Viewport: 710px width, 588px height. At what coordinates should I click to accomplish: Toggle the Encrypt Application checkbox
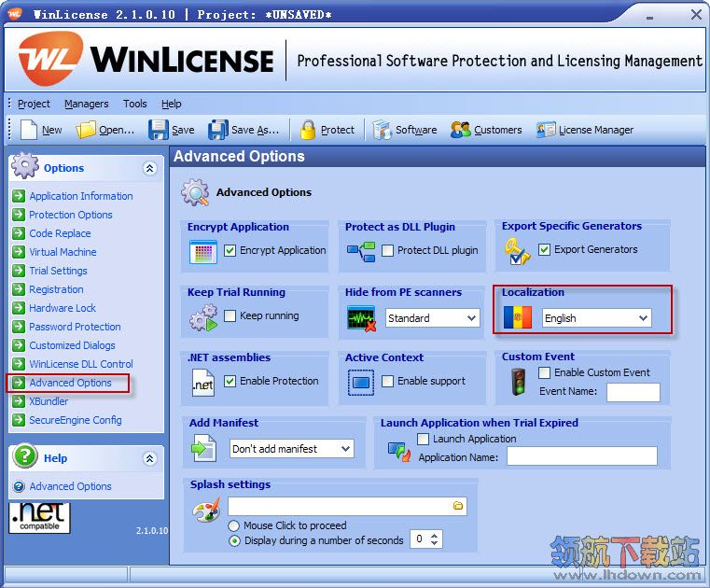pyautogui.click(x=230, y=250)
